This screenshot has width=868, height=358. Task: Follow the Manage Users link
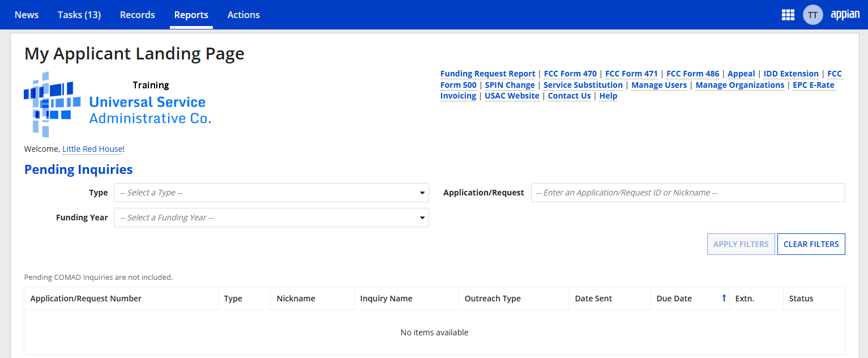659,85
